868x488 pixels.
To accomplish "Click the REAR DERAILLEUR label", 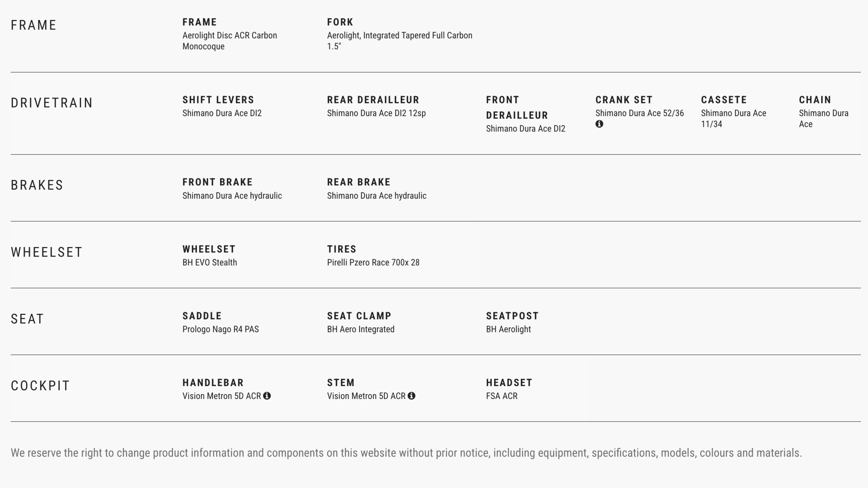I will click(373, 100).
